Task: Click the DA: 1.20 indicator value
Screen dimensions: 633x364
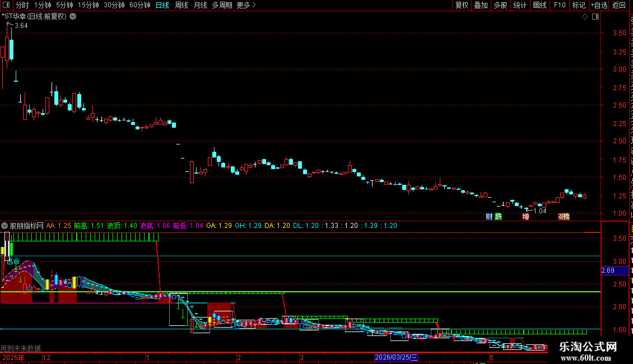Action: (x=277, y=226)
